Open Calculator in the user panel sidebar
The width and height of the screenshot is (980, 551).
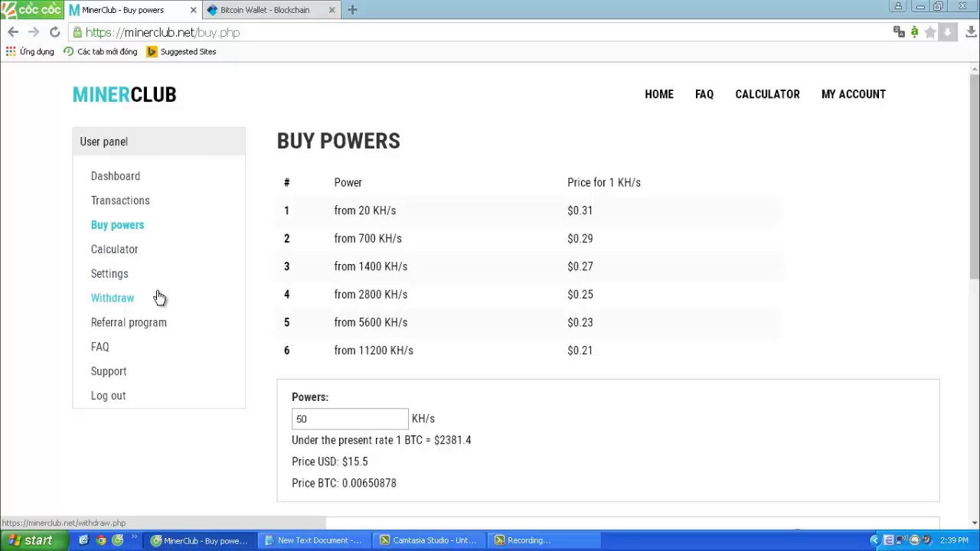click(114, 249)
